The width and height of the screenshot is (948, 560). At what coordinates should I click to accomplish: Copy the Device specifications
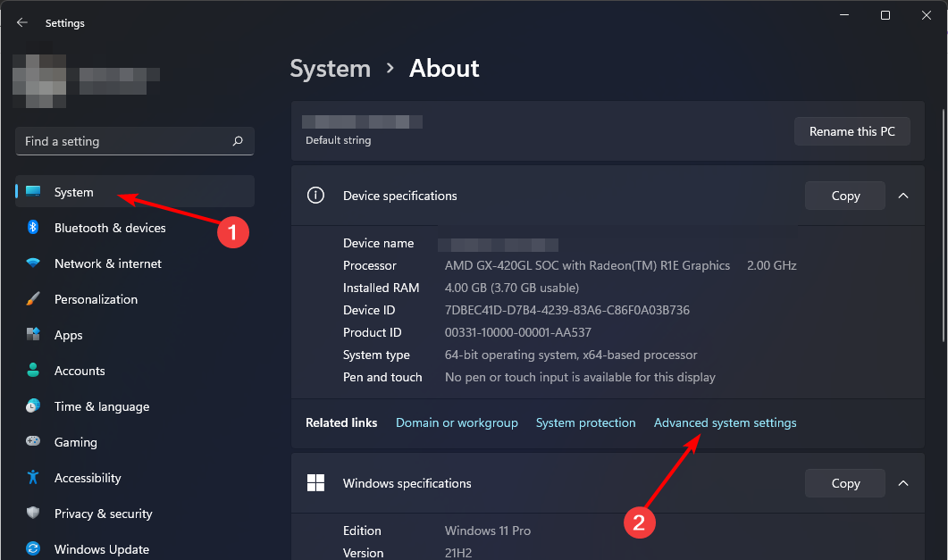844,196
